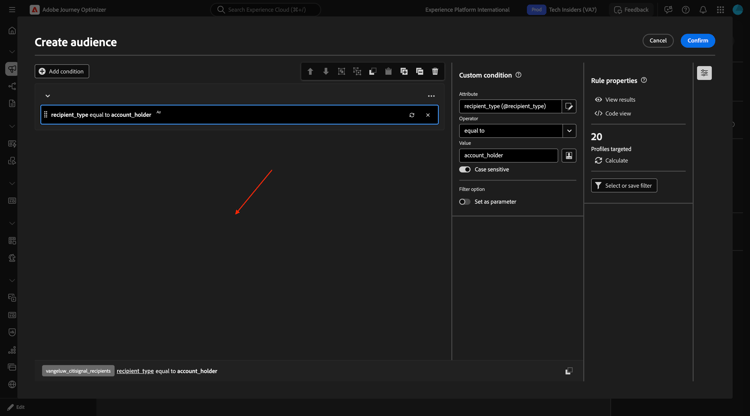Open the three-dots group options menu
This screenshot has height=416, width=750.
click(431, 96)
